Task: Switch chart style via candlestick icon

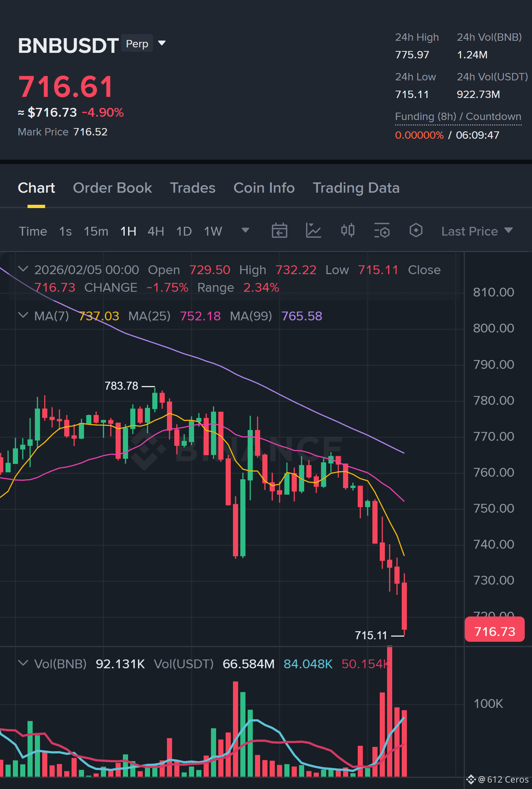Action: tap(347, 230)
